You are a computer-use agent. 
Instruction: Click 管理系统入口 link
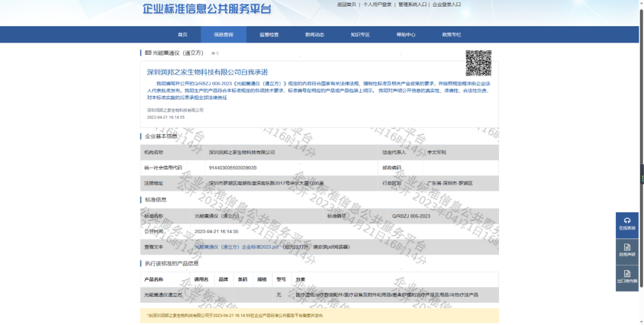click(x=413, y=5)
